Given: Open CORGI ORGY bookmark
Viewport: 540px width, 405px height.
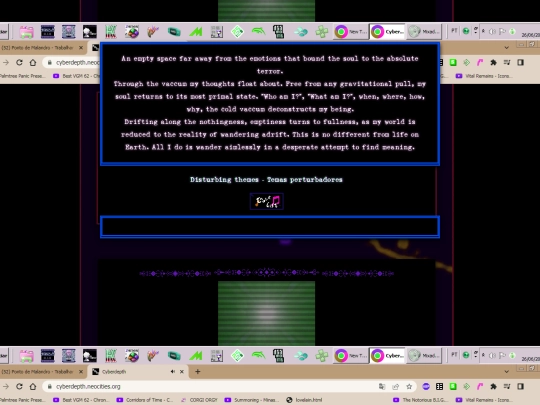Looking at the screenshot, I should [199, 400].
